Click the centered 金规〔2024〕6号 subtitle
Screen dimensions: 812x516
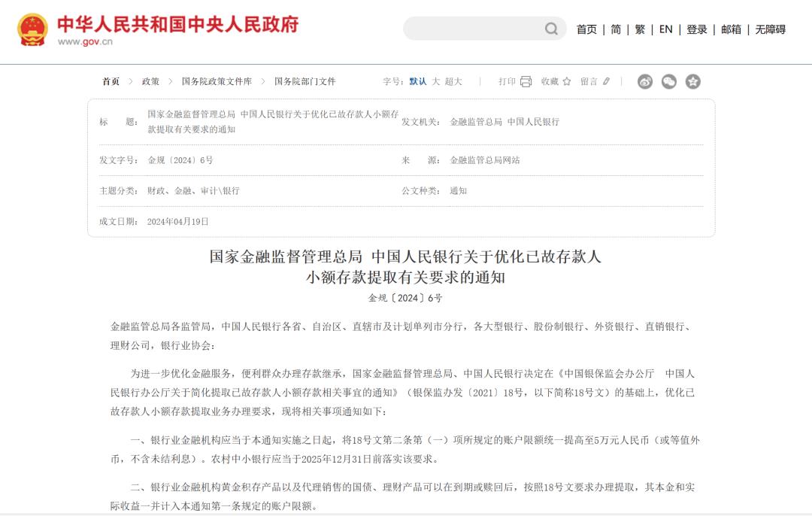pyautogui.click(x=405, y=298)
